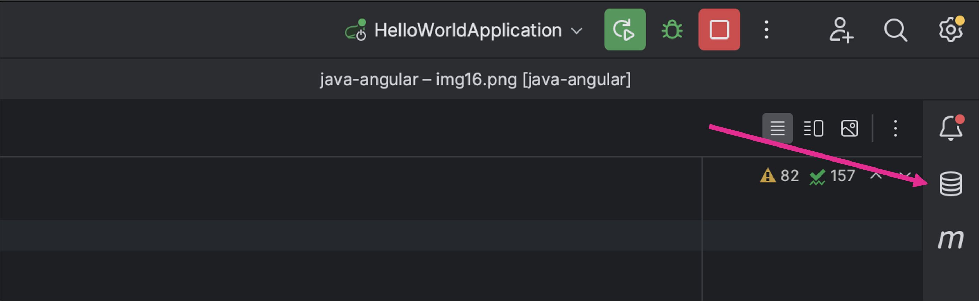
Task: Open IDE settings with the gear icon
Action: [x=951, y=29]
